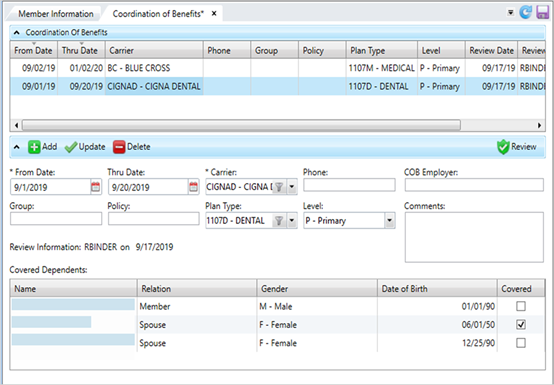The image size is (554, 385).
Task: Collapse the Add/Update/Delete detail section
Action: 17,147
